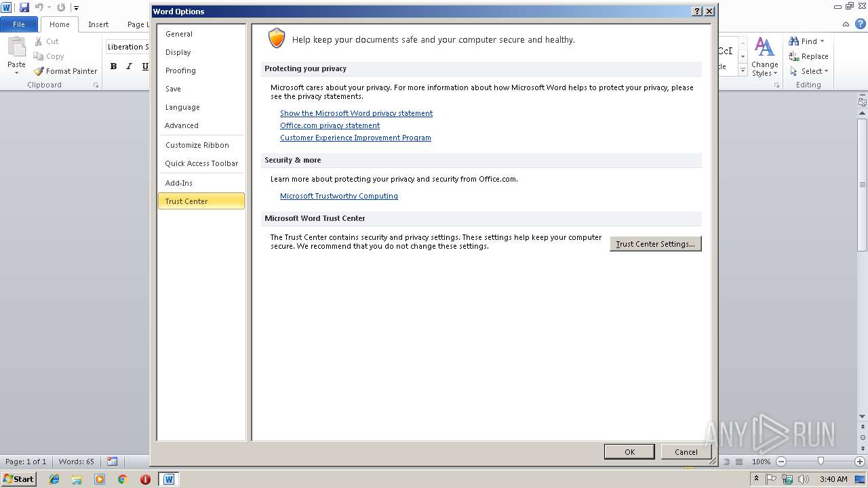Click the proofing errors status bar icon
Viewport: 868px width, 488px height.
click(x=112, y=462)
